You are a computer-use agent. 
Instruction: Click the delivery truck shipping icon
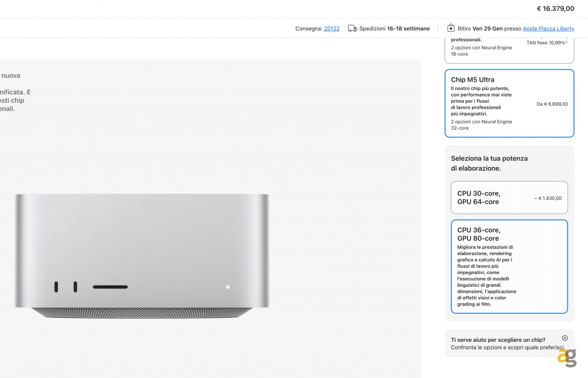tap(352, 29)
